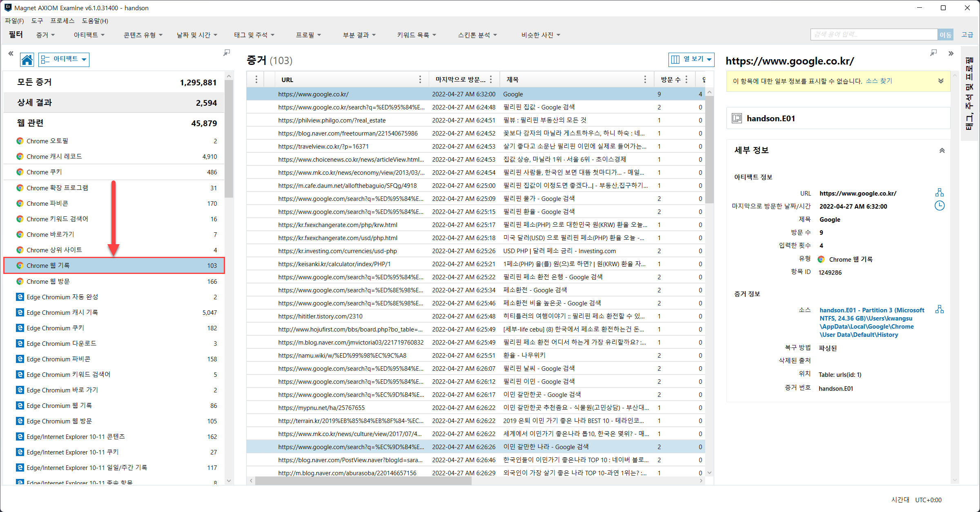Open the 도구 menu
The width and height of the screenshot is (980, 512).
pos(37,21)
